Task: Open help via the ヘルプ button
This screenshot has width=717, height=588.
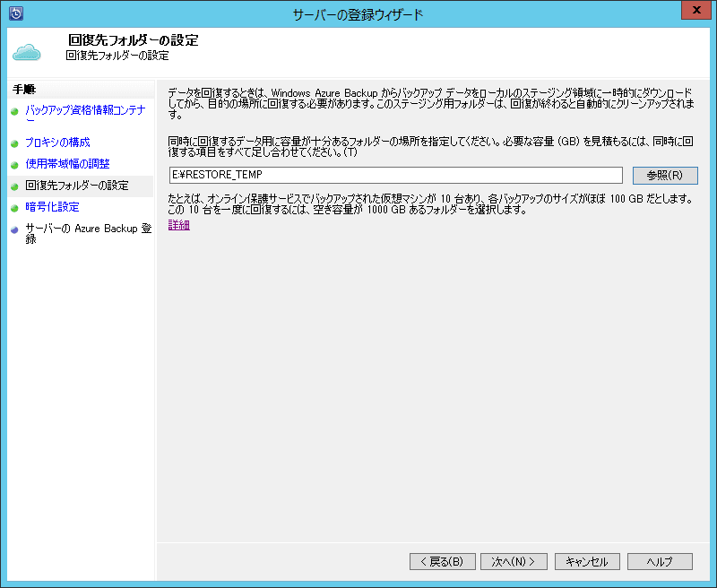Action: 660,561
